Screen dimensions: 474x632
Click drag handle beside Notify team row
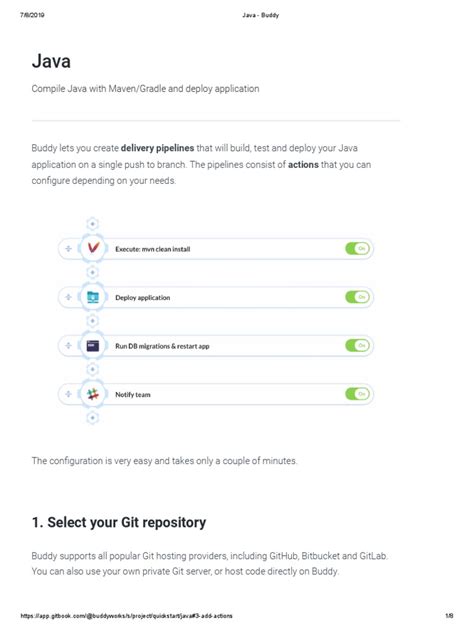[x=69, y=394]
